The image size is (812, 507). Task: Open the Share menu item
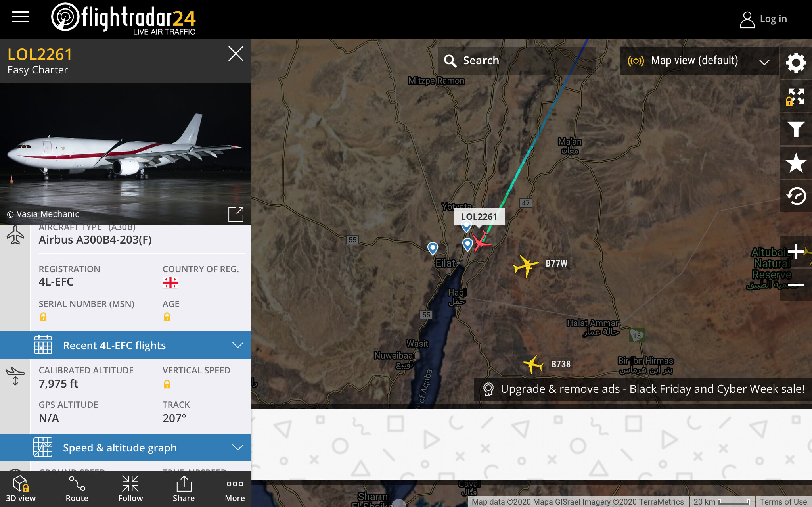click(x=184, y=489)
